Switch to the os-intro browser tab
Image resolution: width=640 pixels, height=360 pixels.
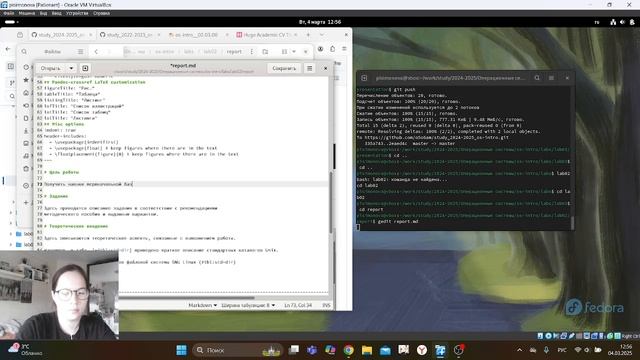[x=196, y=35]
